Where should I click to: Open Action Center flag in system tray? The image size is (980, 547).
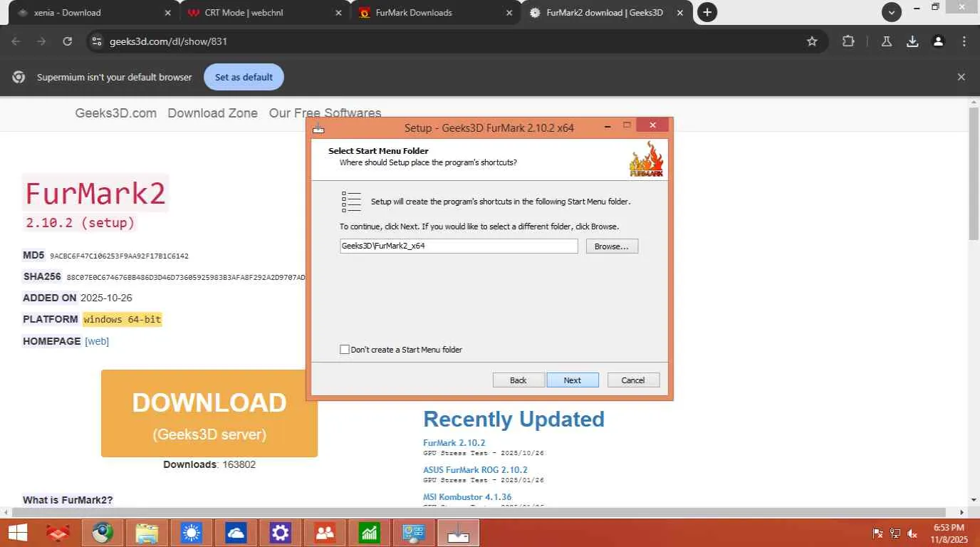pyautogui.click(x=878, y=533)
